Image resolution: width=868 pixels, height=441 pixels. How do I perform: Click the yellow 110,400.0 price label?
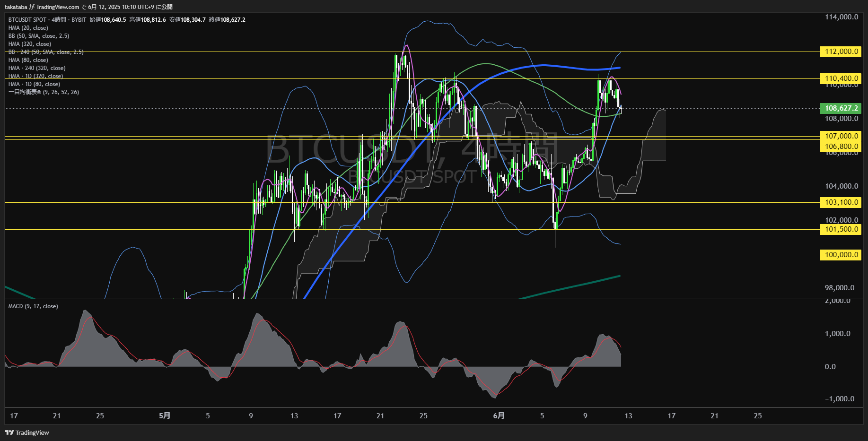(842, 78)
